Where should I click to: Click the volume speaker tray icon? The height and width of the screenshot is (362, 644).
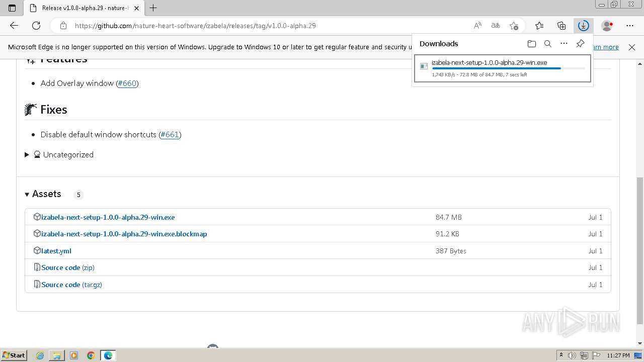click(573, 355)
